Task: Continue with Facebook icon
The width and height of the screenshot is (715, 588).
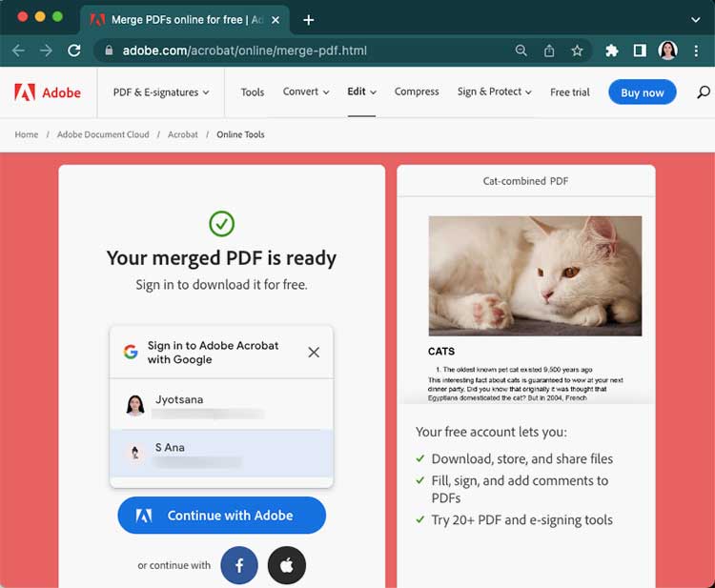Action: click(239, 565)
